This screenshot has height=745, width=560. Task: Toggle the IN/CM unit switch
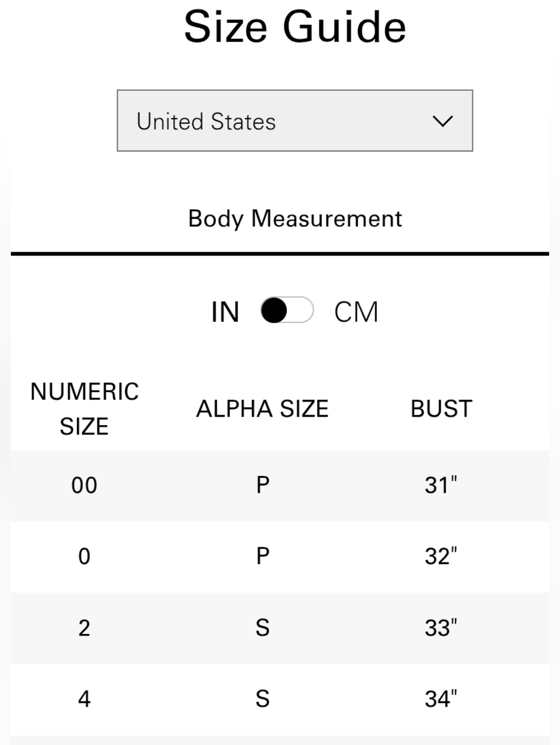pos(287,310)
